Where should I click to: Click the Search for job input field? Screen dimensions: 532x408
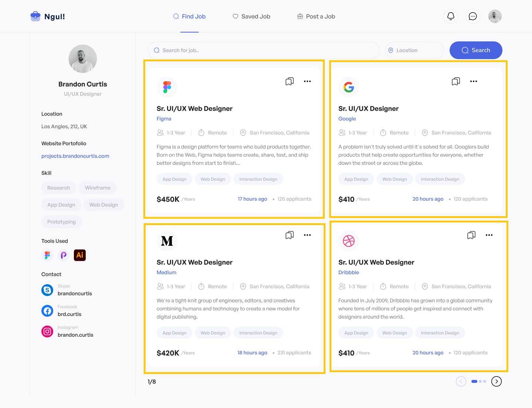[x=266, y=50]
